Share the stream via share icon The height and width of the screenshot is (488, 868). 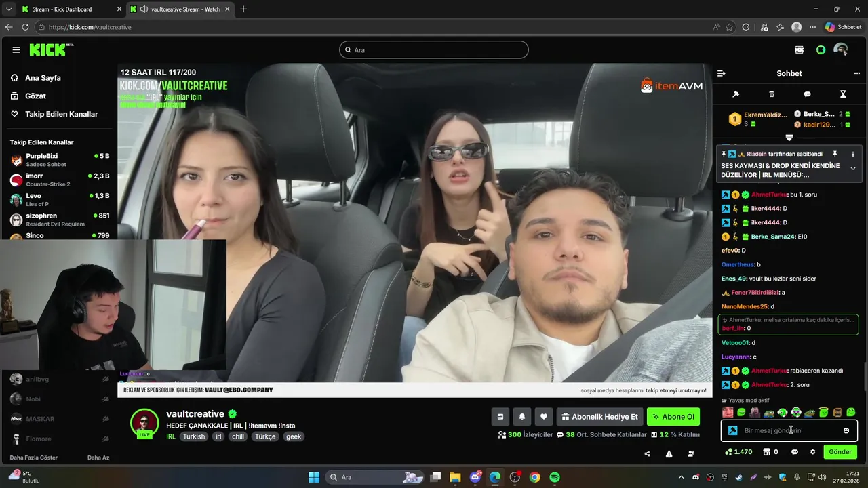tap(647, 453)
